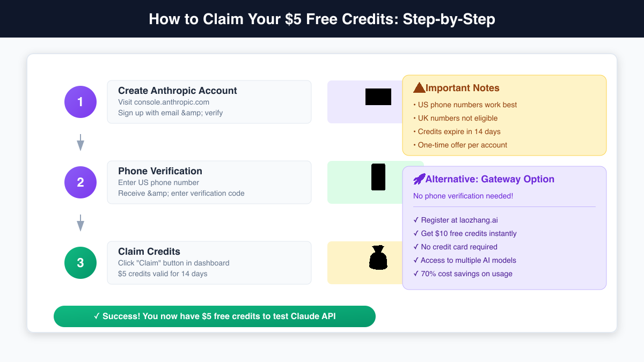Click the arrow between steps 2 and 3
644x362 pixels.
click(80, 223)
